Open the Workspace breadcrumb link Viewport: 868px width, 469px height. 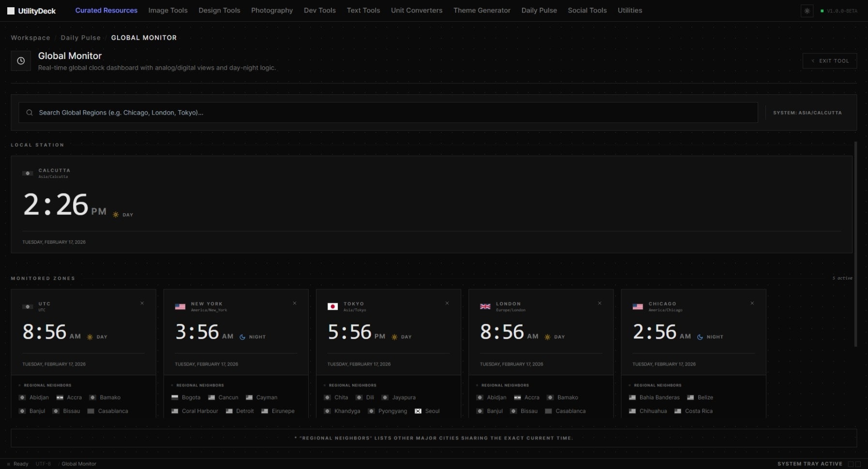30,38
